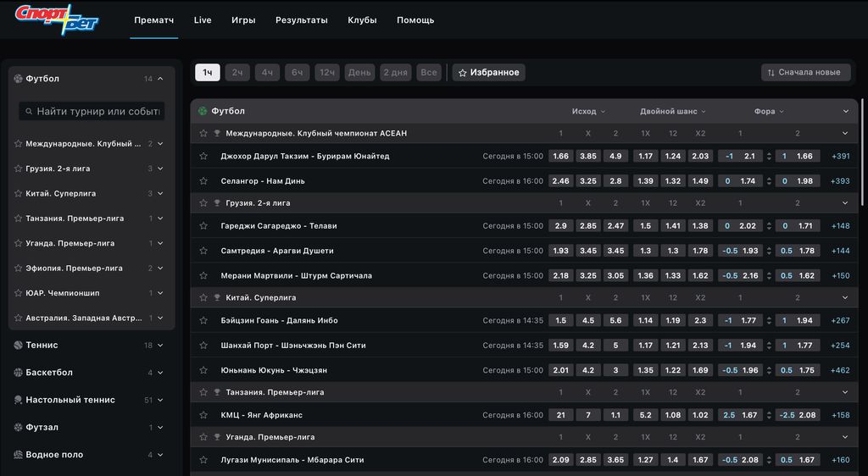This screenshot has height=476, width=868.
Task: Click the trophy icon next to Танзания. Премьер-лига header
Action: pos(217,392)
